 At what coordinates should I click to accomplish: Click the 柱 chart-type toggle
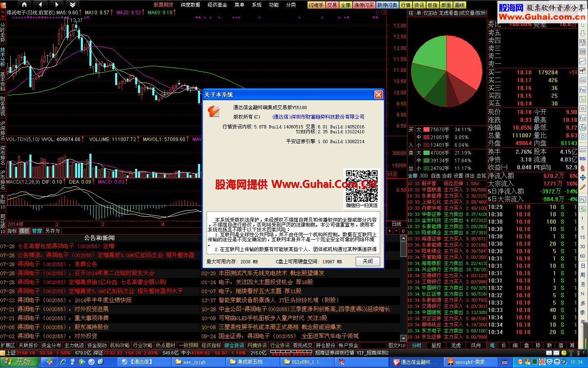click(411, 13)
